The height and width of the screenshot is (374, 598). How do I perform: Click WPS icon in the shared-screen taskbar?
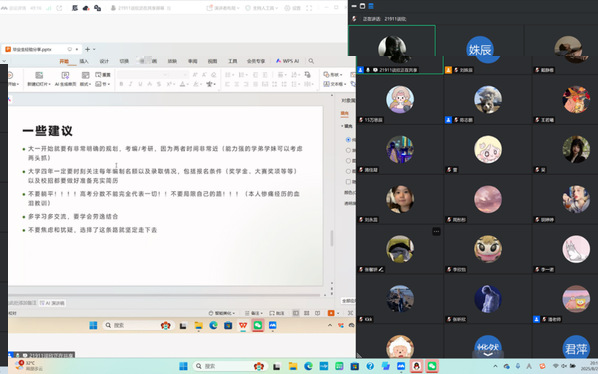[x=243, y=325]
